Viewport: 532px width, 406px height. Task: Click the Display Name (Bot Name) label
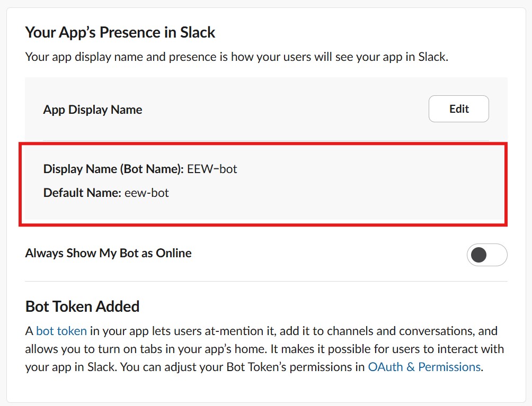coord(113,169)
